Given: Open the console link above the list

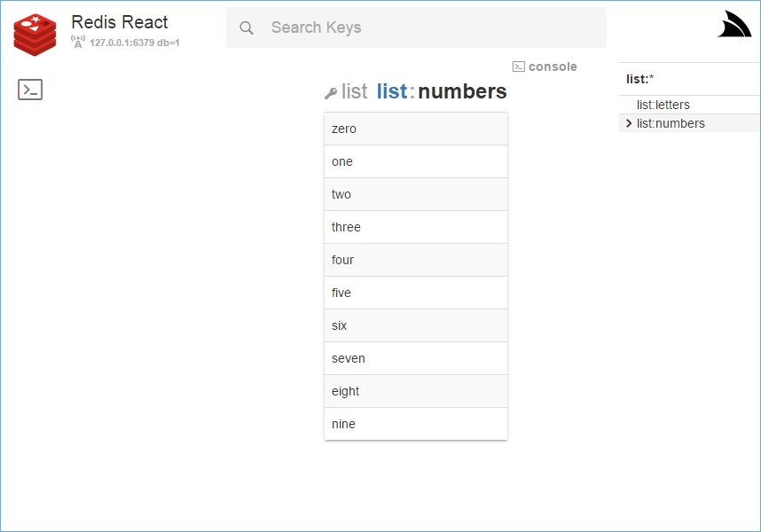Looking at the screenshot, I should point(553,66).
